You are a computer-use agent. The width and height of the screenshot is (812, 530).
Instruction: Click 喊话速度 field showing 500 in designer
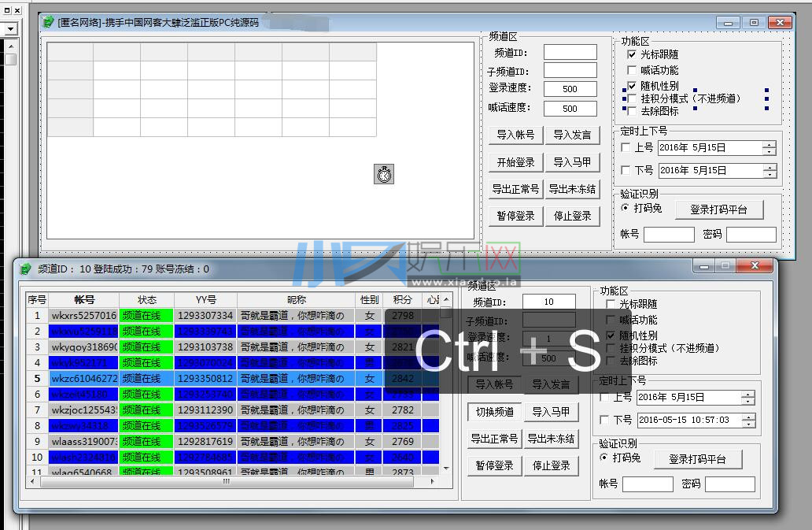[x=570, y=109]
